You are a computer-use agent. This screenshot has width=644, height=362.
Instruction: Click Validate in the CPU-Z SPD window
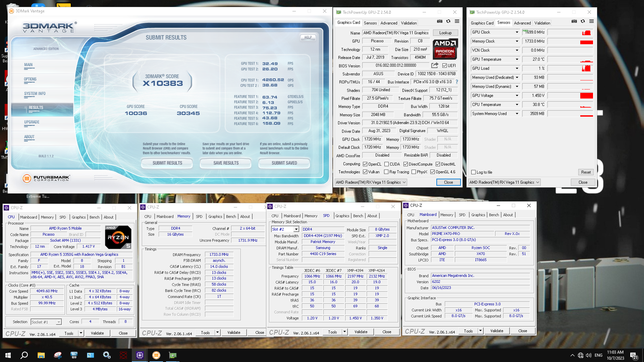click(361, 332)
